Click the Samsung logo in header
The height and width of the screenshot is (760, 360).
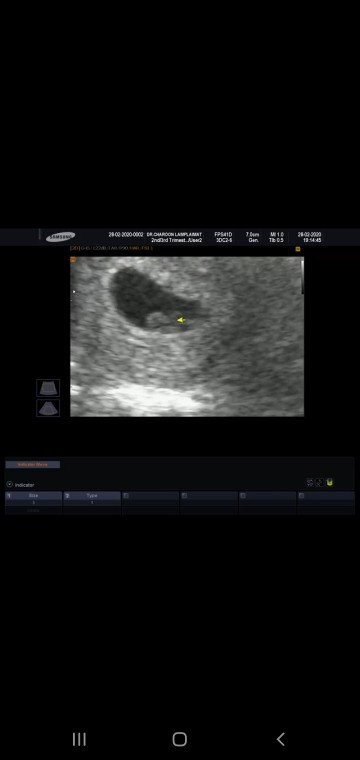(x=61, y=237)
